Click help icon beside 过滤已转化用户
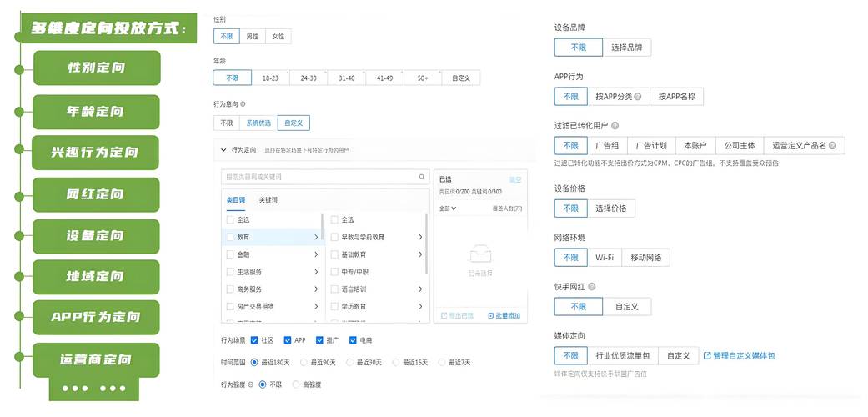The height and width of the screenshot is (417, 868). 615,126
